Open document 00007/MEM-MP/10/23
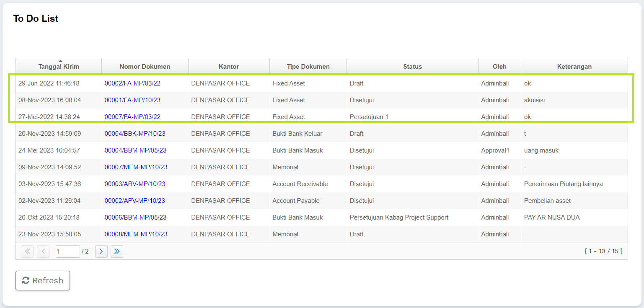 coord(136,167)
